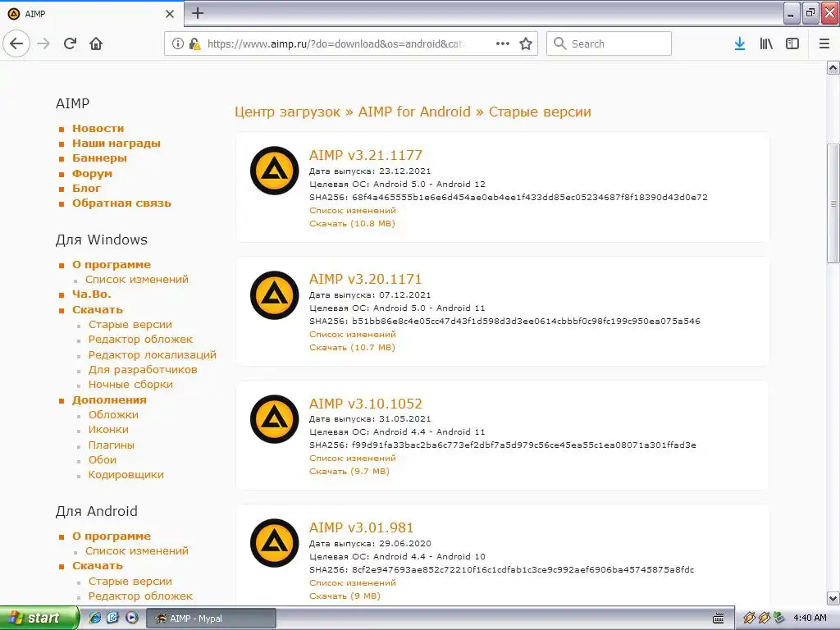Open Список изменений for v3.10.1052

coord(353,458)
